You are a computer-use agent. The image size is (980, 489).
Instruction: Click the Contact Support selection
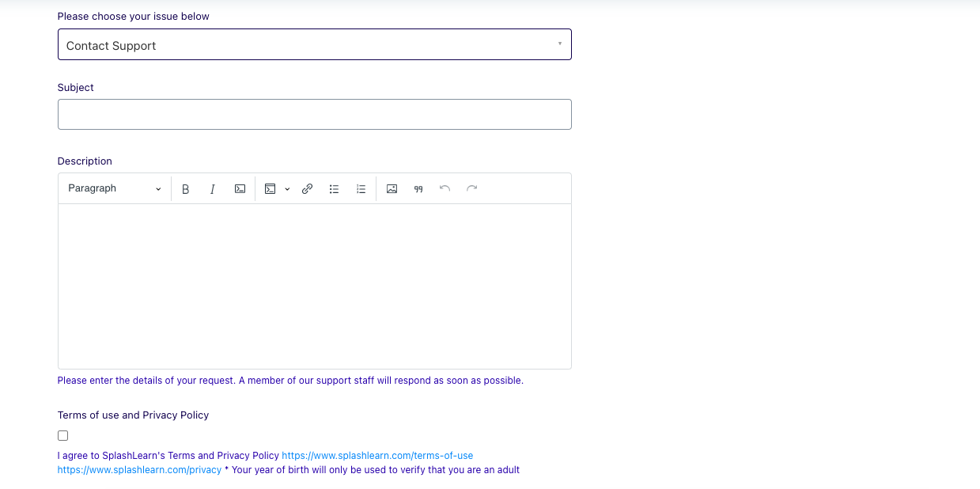111,45
